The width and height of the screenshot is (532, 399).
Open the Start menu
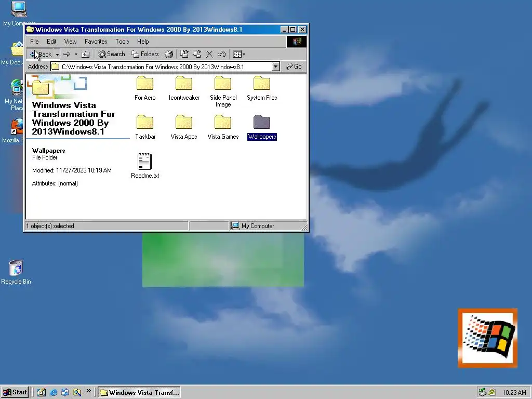click(15, 392)
